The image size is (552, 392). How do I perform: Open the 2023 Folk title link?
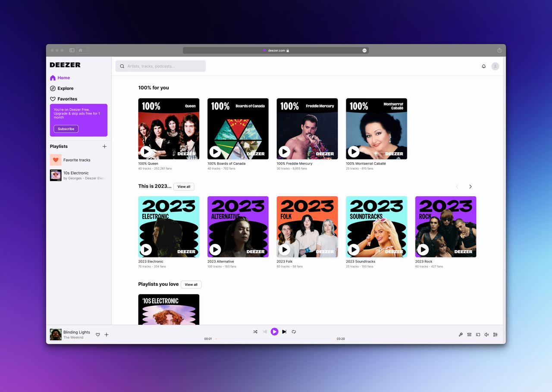point(285,261)
